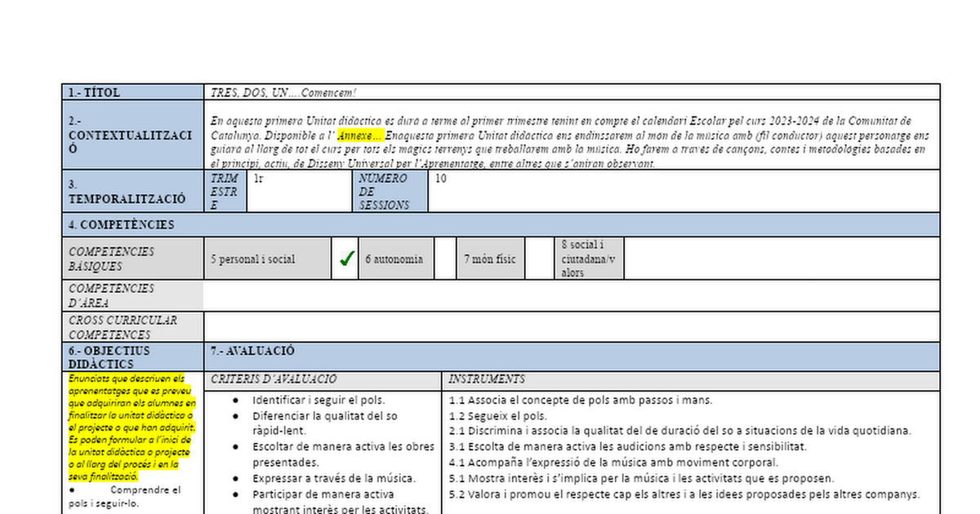Screen dimensions: 980x514
Task: Click objective bullet 'Comprendre el pols i seguir-lo.'
Action: tap(126, 497)
